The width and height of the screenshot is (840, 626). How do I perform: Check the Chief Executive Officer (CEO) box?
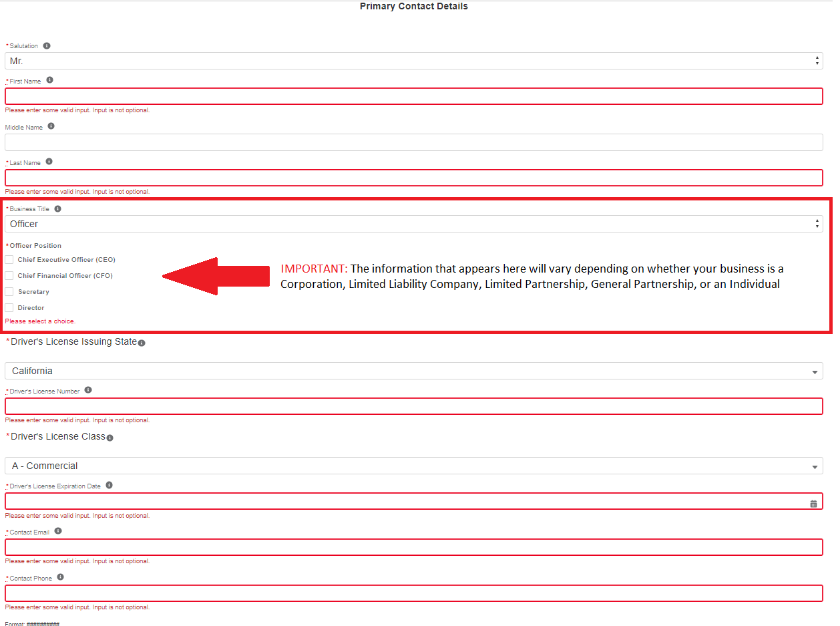coord(9,259)
